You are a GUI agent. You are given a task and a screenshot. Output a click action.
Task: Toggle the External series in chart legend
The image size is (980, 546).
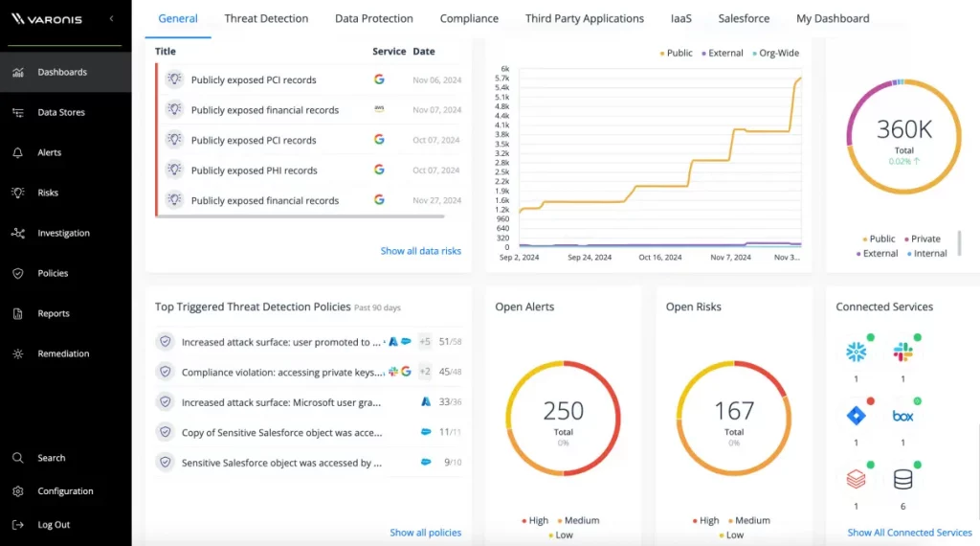(722, 54)
